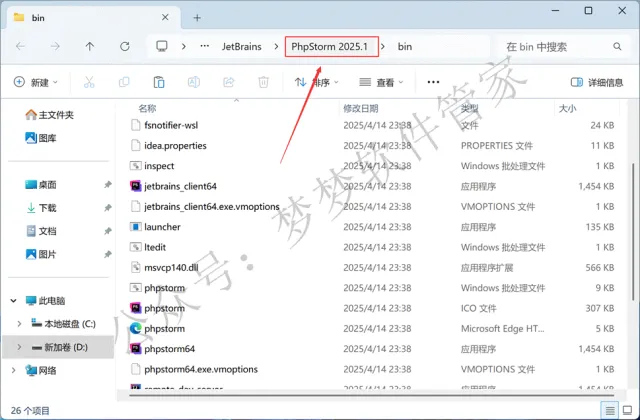This screenshot has height=420, width=640.
Task: Open the 排序 sort dropdown
Action: [x=317, y=82]
